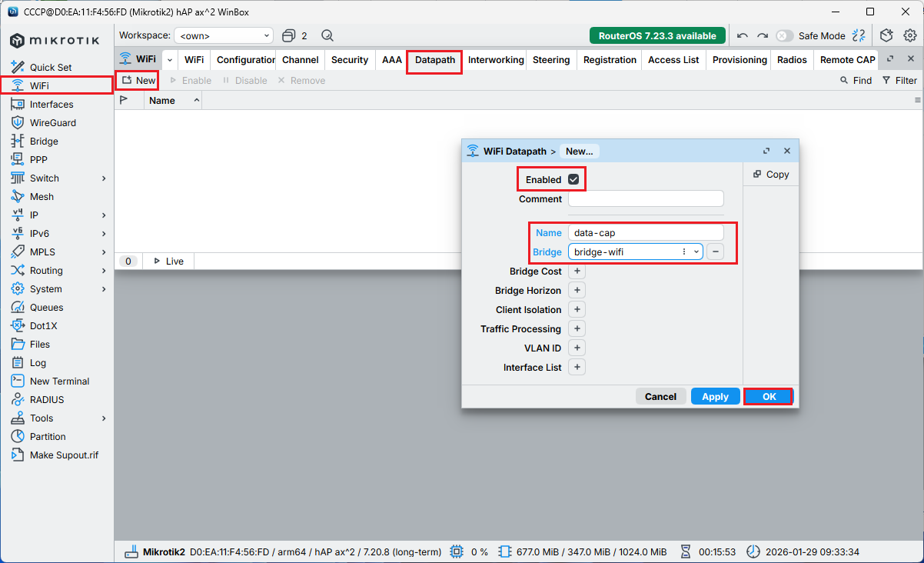Click RouterOS 7.23.3 available button
The width and height of the screenshot is (924, 563).
pos(657,35)
